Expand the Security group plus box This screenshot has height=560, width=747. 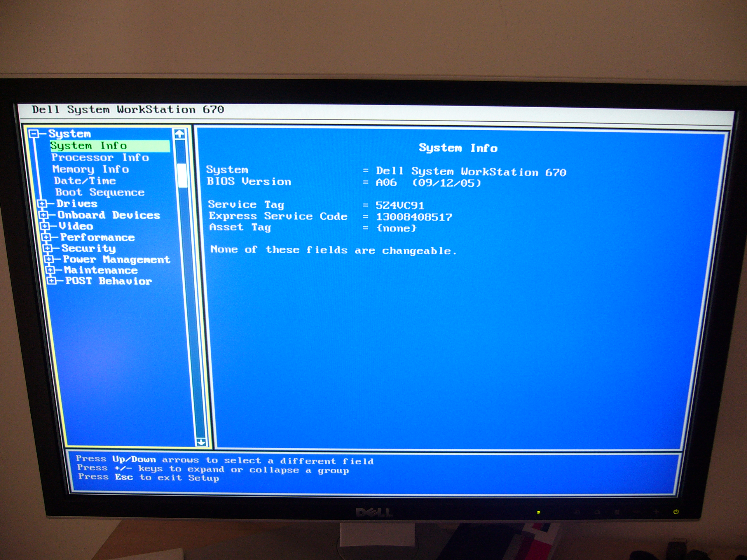tap(47, 249)
